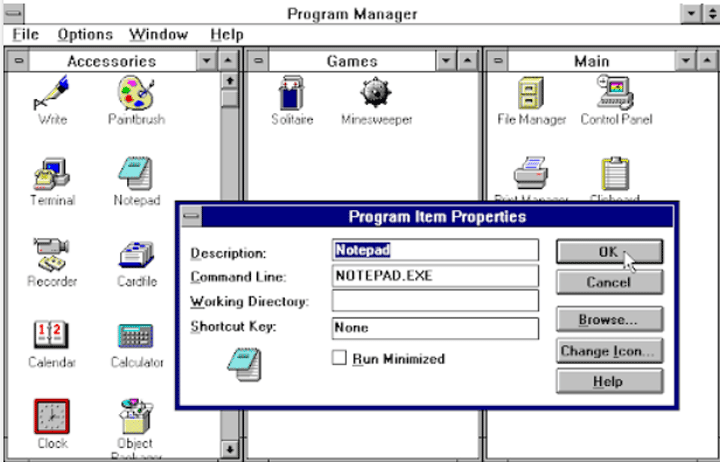The image size is (720, 462).
Task: Click the Description text field
Action: click(x=435, y=250)
